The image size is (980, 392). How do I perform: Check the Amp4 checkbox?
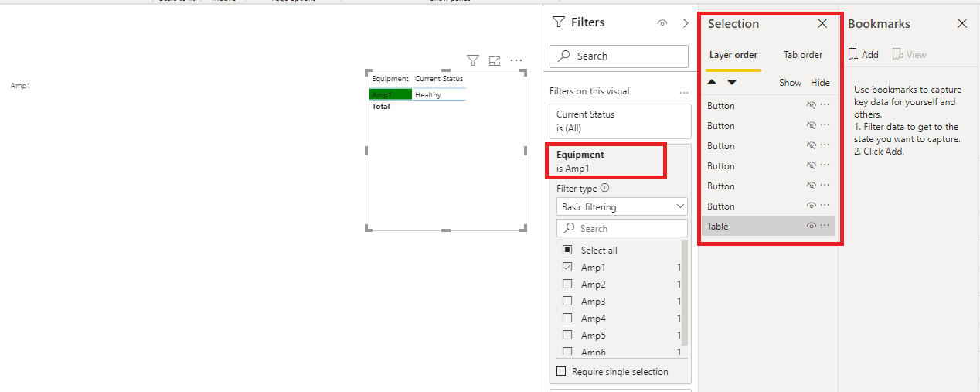pyautogui.click(x=567, y=319)
